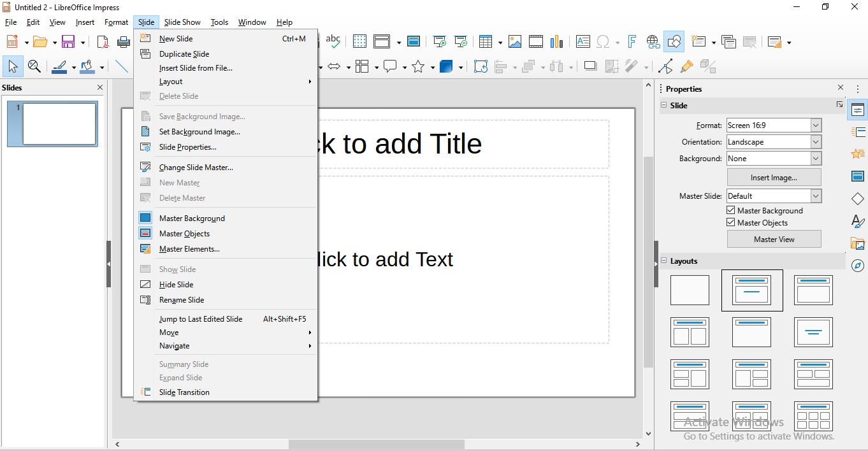Select the arrow selection tool
The height and width of the screenshot is (451, 868).
point(13,66)
